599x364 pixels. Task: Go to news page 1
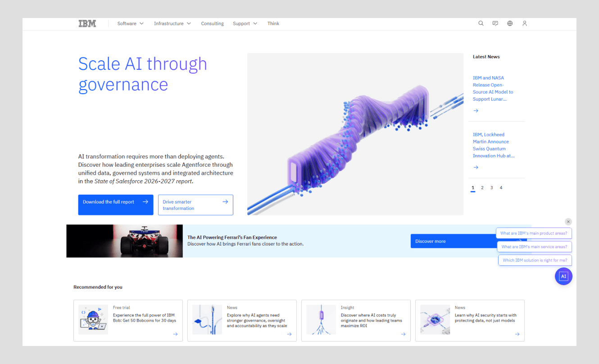coord(473,188)
